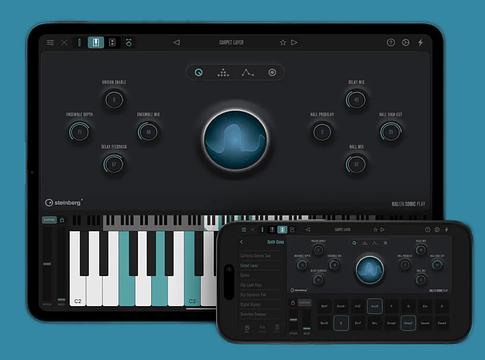Click the pitch wheel on the tablet
The image size is (485, 360).
pyautogui.click(x=47, y=264)
